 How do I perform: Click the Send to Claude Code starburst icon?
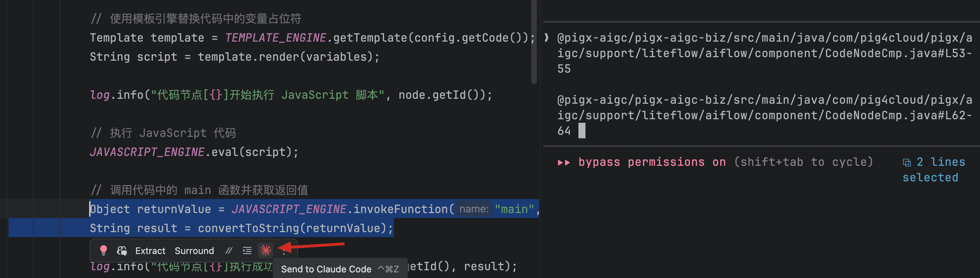coord(266,250)
